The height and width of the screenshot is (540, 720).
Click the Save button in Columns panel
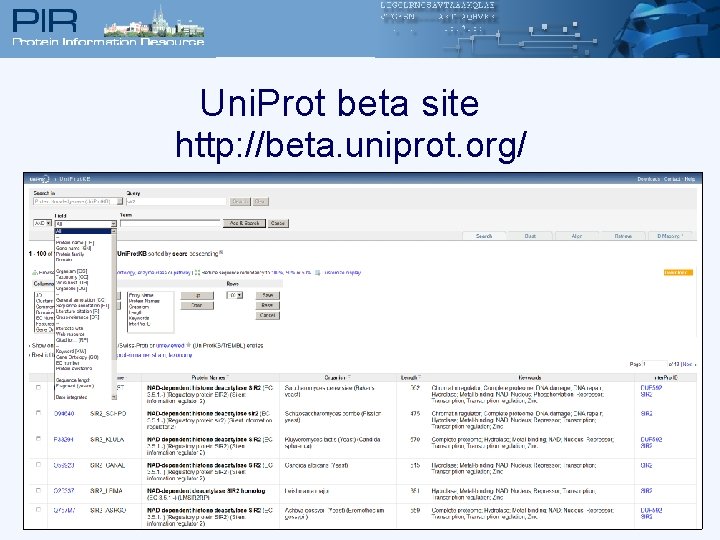267,295
